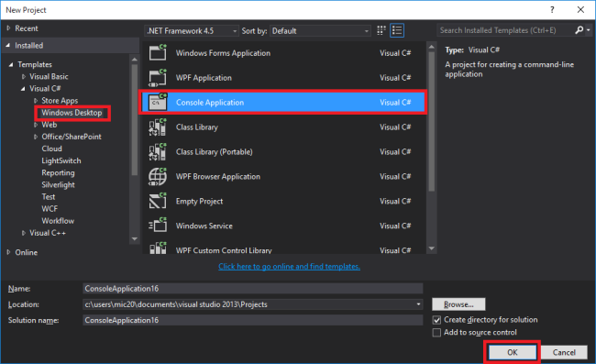Open the Sort by Default dropdown

pyautogui.click(x=320, y=31)
